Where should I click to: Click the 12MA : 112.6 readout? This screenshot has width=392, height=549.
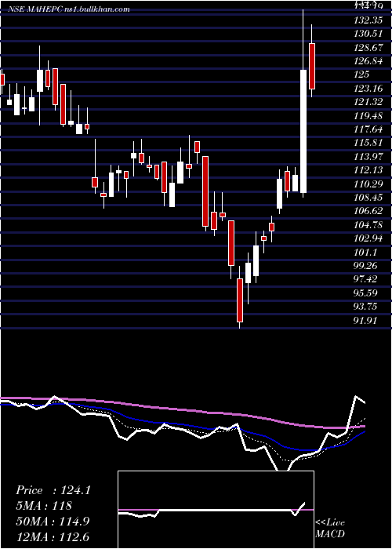(x=53, y=536)
